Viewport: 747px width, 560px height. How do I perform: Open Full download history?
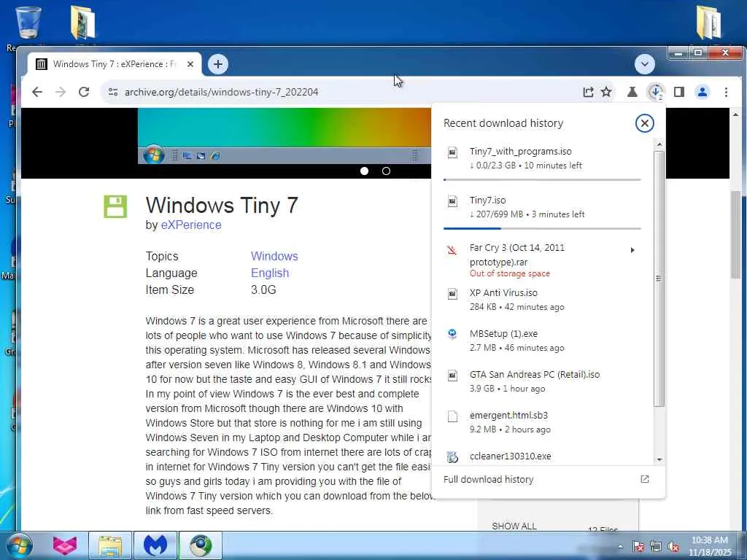[x=488, y=480]
